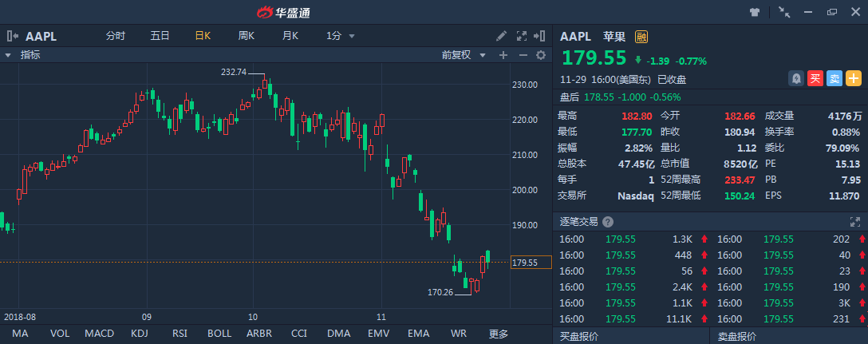The width and height of the screenshot is (868, 344).
Task: Zoom out chart with minus icon
Action: [x=523, y=55]
